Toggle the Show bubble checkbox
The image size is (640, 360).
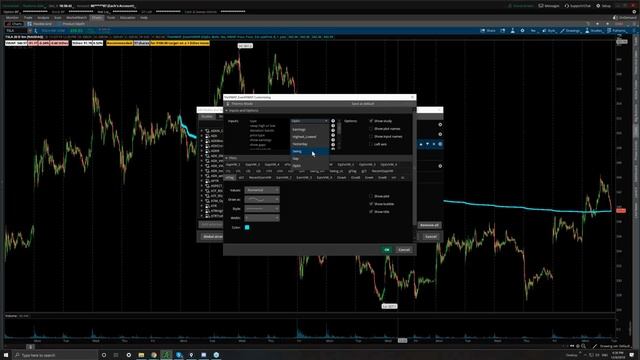pyautogui.click(x=371, y=204)
